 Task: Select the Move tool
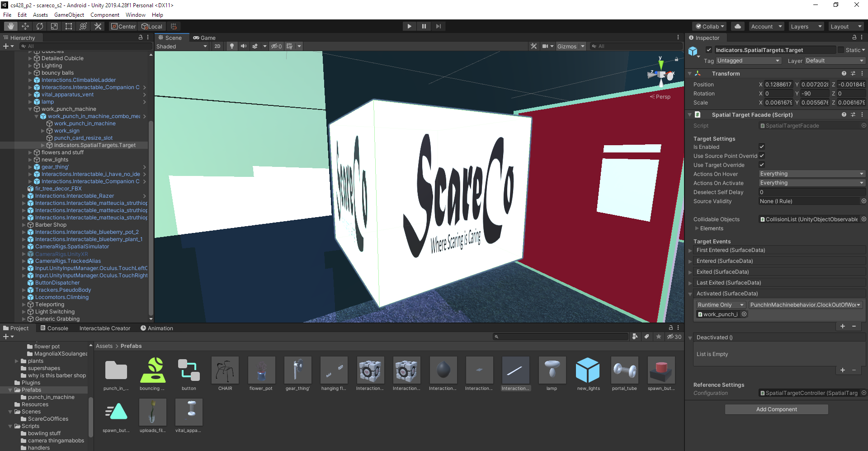25,26
